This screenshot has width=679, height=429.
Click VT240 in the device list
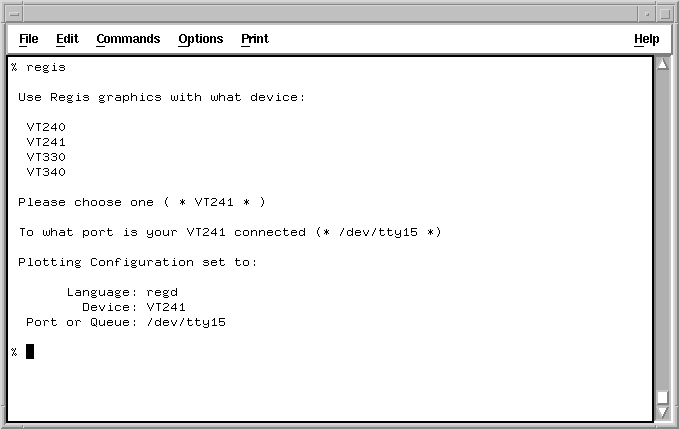pos(46,127)
